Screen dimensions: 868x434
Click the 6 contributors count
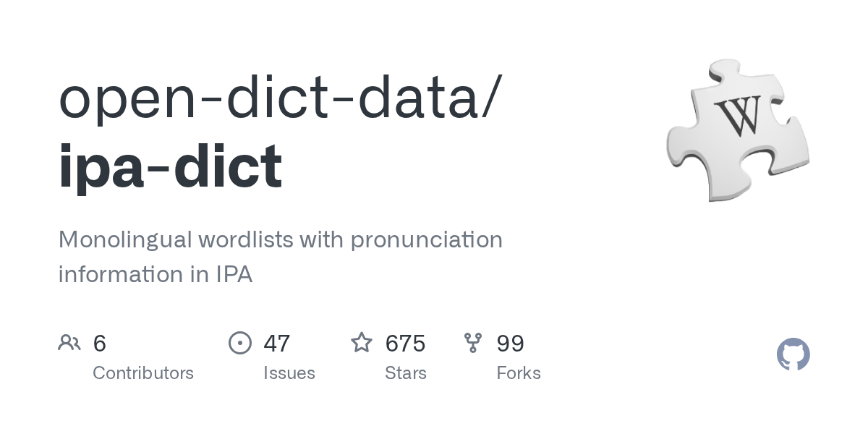click(x=100, y=343)
